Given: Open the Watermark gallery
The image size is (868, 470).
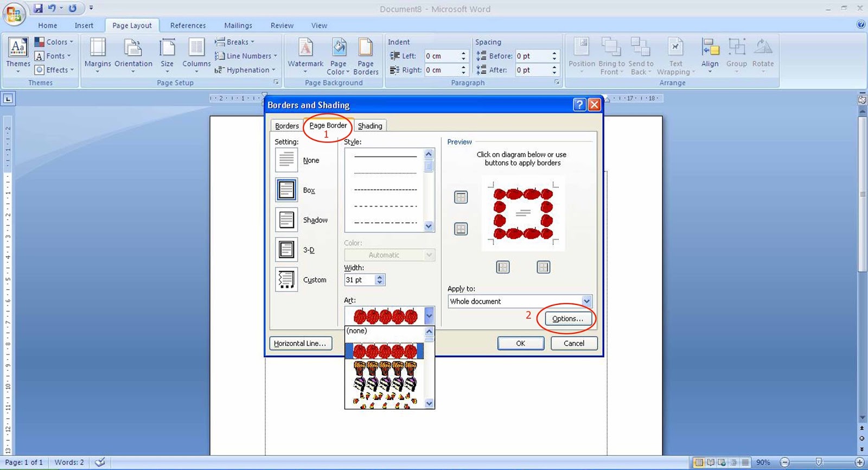Looking at the screenshot, I should pos(305,55).
